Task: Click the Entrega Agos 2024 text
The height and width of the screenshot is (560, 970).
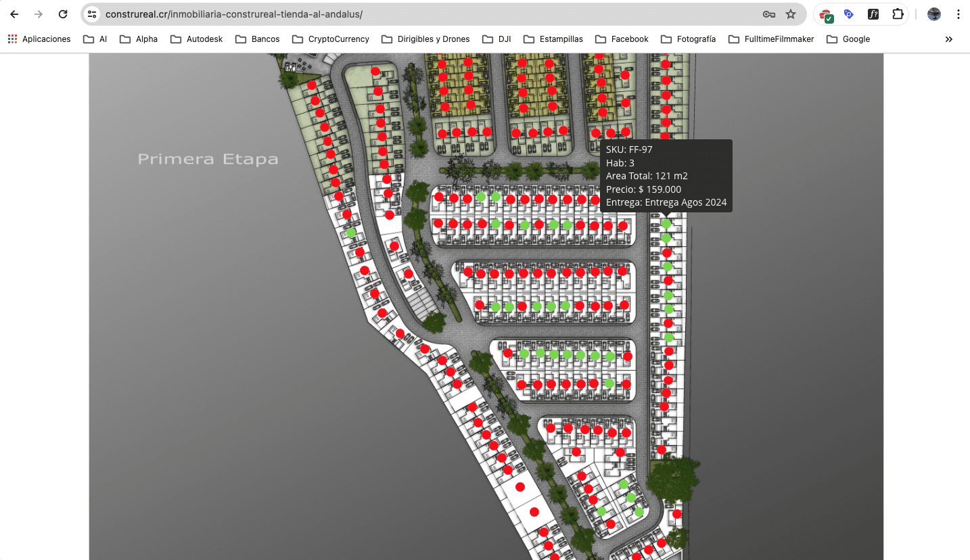Action: (x=686, y=202)
